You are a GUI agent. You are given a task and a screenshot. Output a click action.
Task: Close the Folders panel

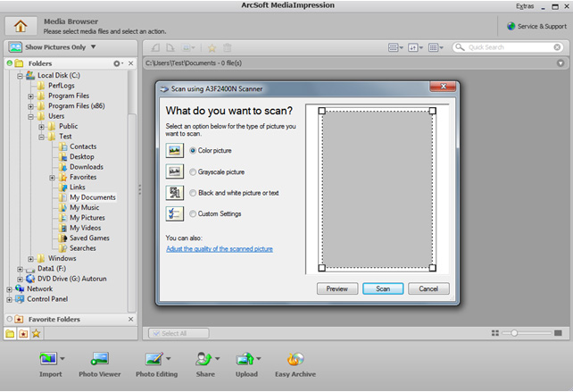click(x=131, y=63)
